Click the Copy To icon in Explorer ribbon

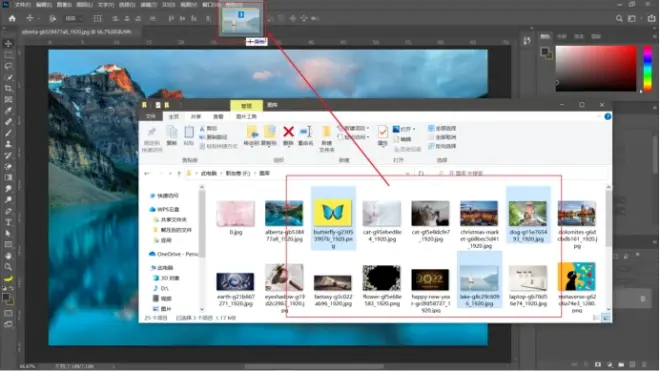(x=269, y=132)
